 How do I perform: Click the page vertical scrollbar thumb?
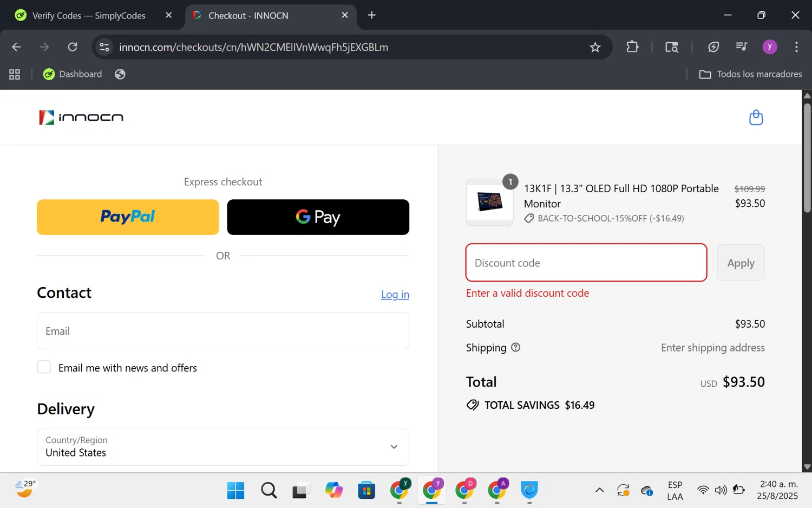[807, 157]
